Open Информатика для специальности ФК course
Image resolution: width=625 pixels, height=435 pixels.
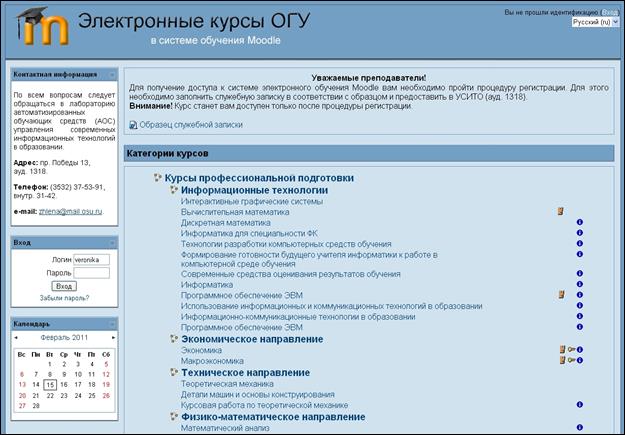click(249, 233)
